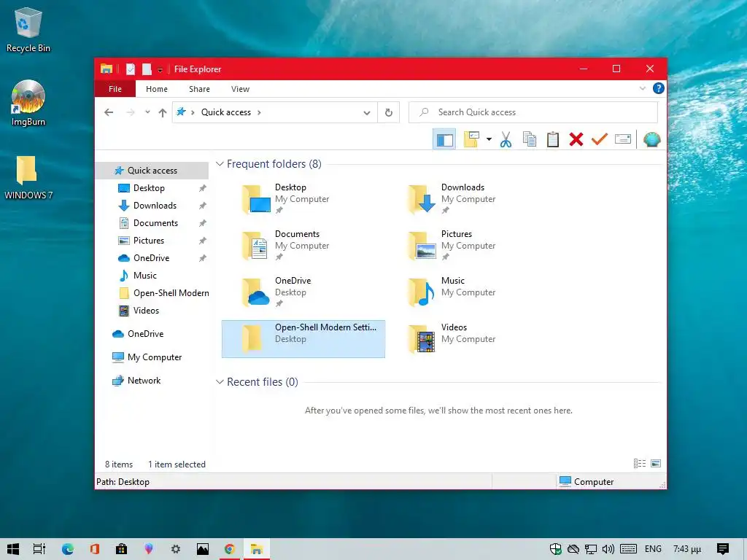The width and height of the screenshot is (747, 560).
Task: Click the WINDOWS 7 desktop folder
Action: click(28, 177)
